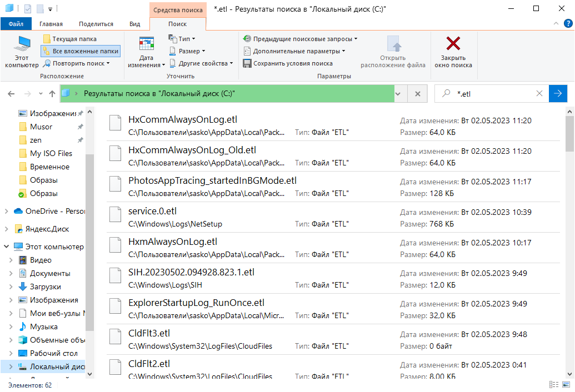Image resolution: width=575 pixels, height=392 pixels.
Task: Open Загрузки downloads icon
Action: tap(23, 287)
